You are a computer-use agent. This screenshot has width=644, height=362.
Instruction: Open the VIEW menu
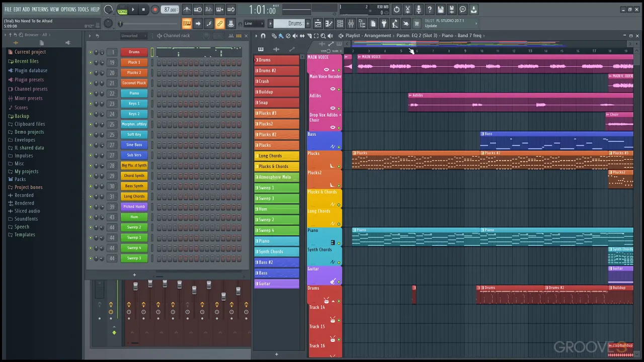[x=54, y=10]
